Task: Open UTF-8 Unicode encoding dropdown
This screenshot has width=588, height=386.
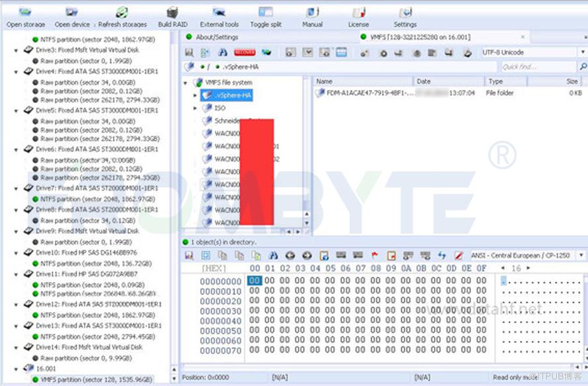Action: (582, 52)
